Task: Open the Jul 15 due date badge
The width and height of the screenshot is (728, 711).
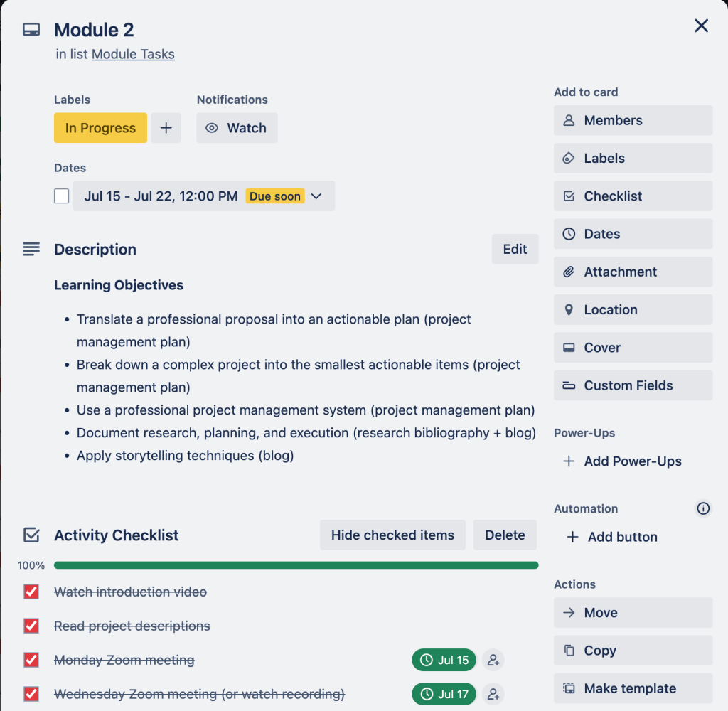Action: [444, 660]
